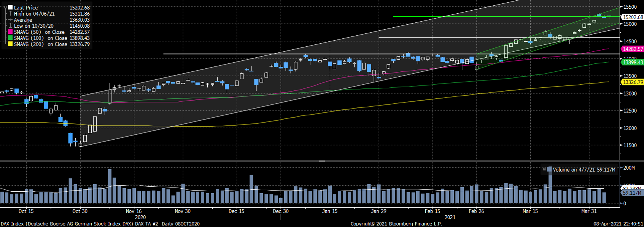
Task: Expand the Volume legend box
Action: (x=544, y=169)
